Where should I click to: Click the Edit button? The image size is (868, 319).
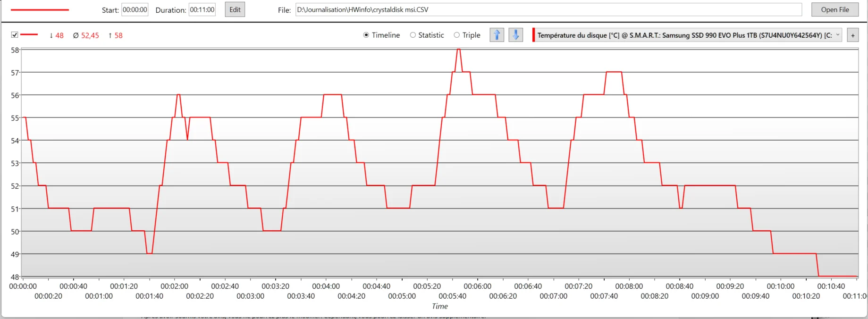point(235,9)
